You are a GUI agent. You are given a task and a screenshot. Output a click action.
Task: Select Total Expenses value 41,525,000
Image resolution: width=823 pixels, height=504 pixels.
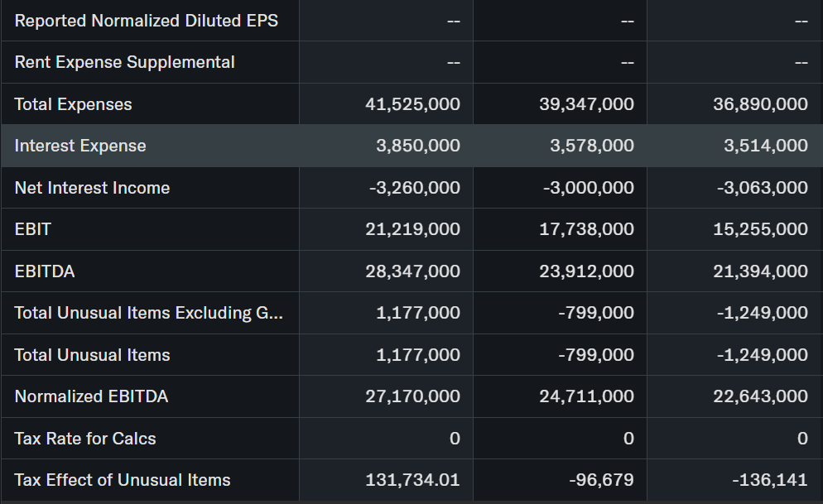[412, 104]
